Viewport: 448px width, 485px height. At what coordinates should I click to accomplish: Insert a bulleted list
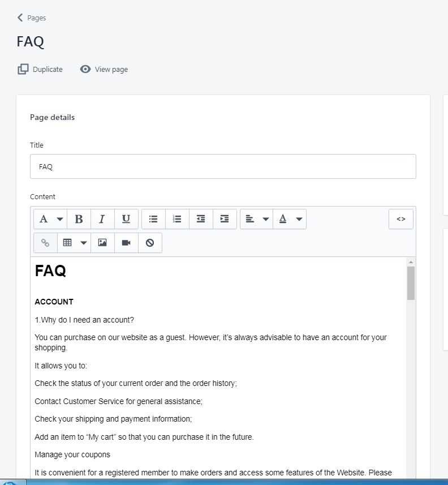(x=153, y=219)
